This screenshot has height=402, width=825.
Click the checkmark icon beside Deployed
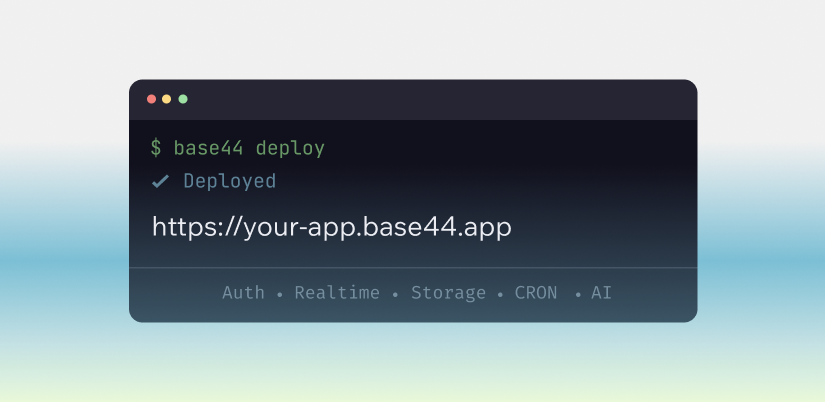(x=160, y=182)
